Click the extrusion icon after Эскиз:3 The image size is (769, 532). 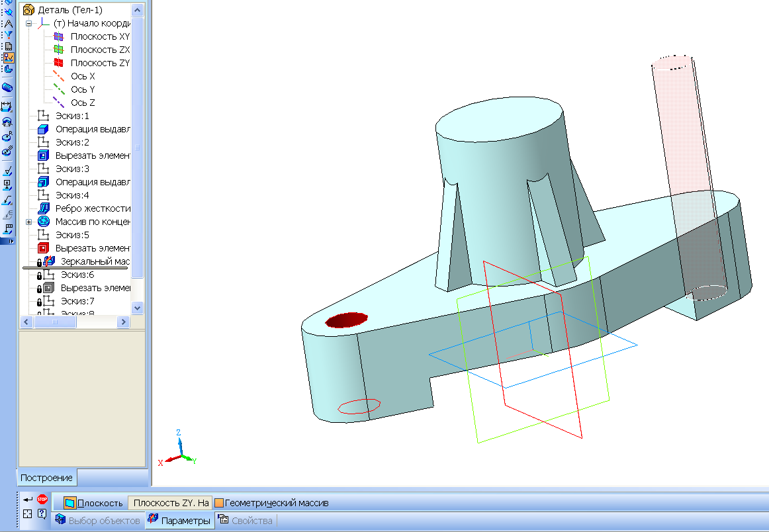(x=43, y=182)
